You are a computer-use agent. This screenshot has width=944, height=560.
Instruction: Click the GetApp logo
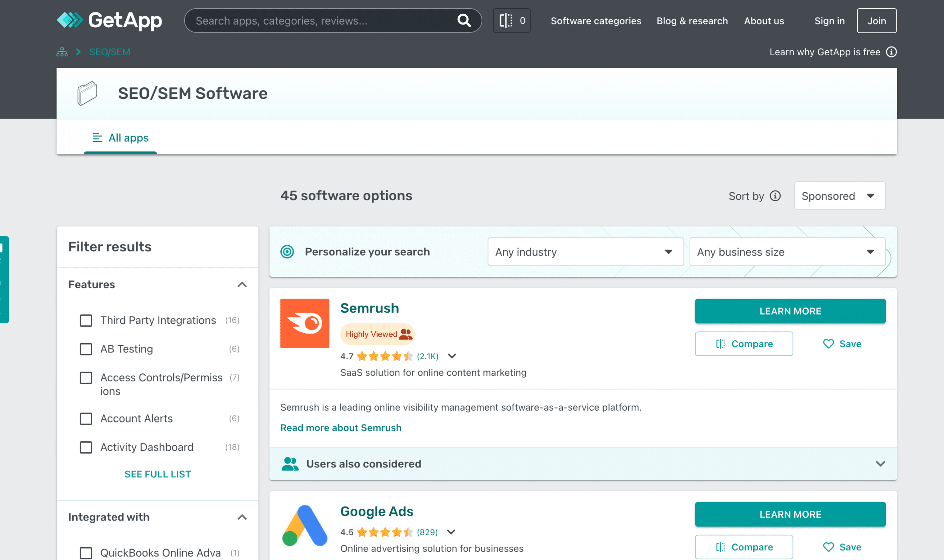pos(109,20)
